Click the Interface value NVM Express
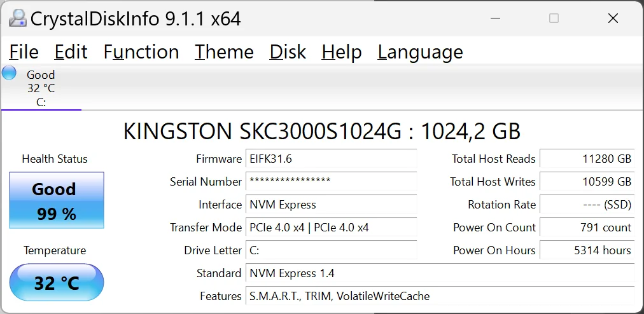This screenshot has width=644, height=314. pyautogui.click(x=331, y=205)
